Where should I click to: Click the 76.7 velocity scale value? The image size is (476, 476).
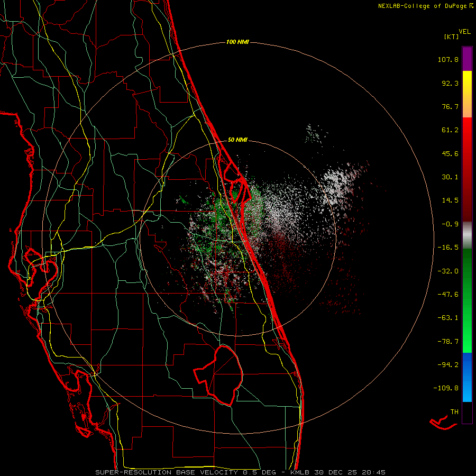(450, 106)
